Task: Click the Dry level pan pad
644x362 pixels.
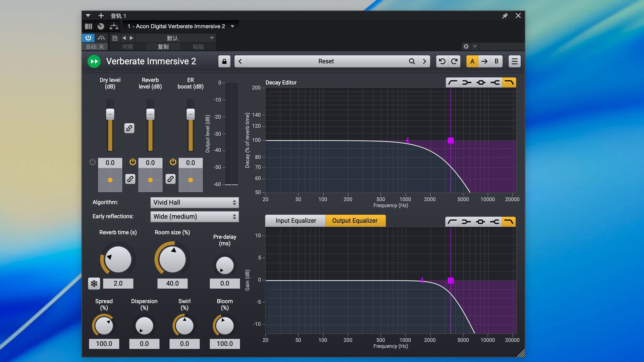Action: (110, 180)
